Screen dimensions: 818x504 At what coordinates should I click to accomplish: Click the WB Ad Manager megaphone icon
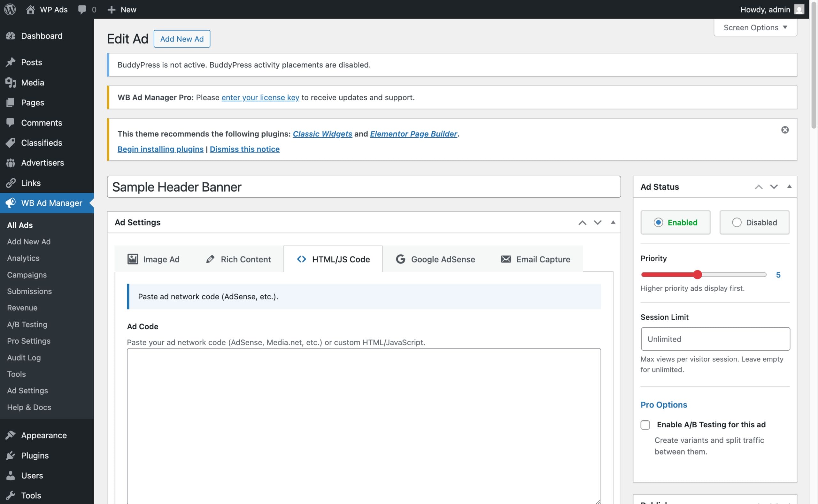click(x=10, y=203)
